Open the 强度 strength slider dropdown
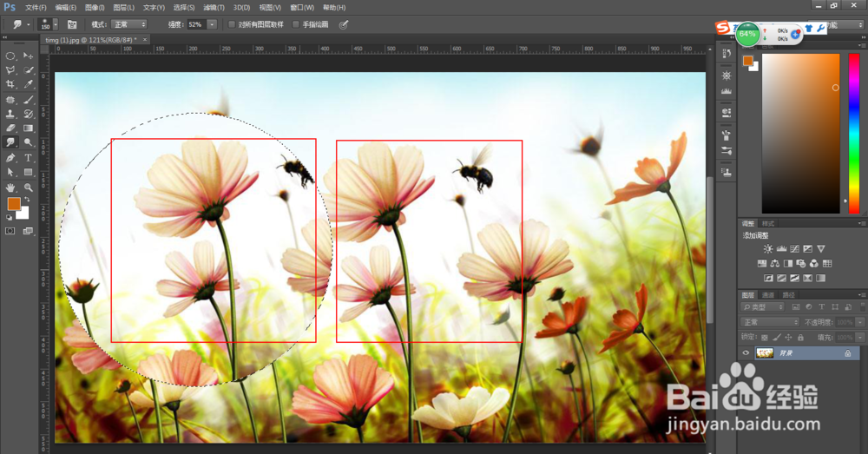868x454 pixels. 212,24
